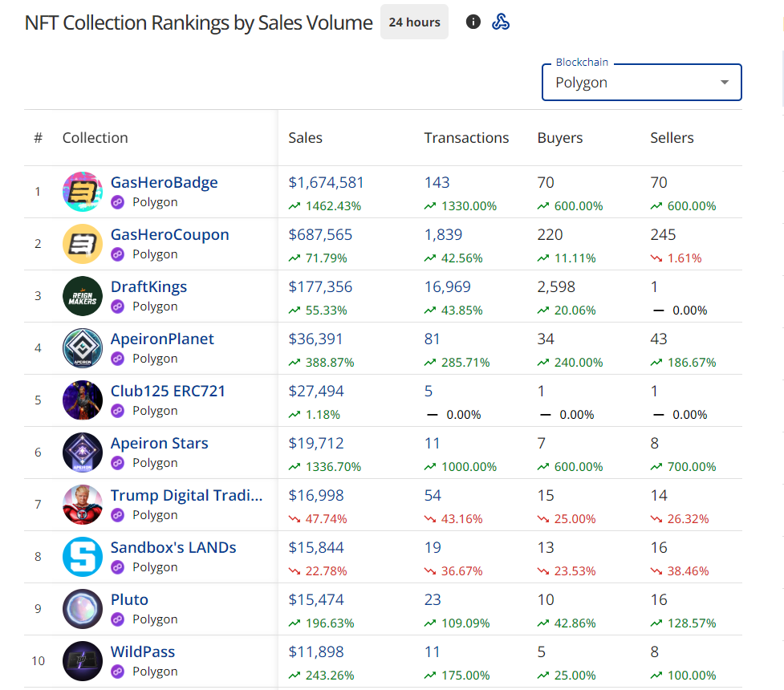Click the 47.74% sales decrease

pos(326,519)
